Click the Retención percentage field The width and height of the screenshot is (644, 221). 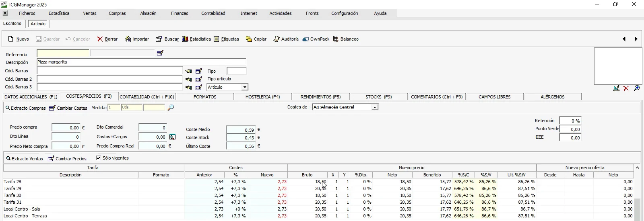pyautogui.click(x=570, y=121)
